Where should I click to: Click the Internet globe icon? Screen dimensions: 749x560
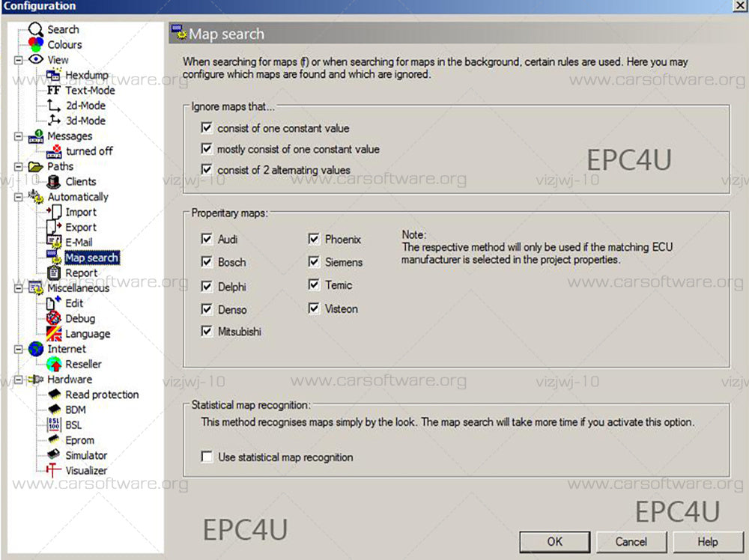[x=36, y=349]
